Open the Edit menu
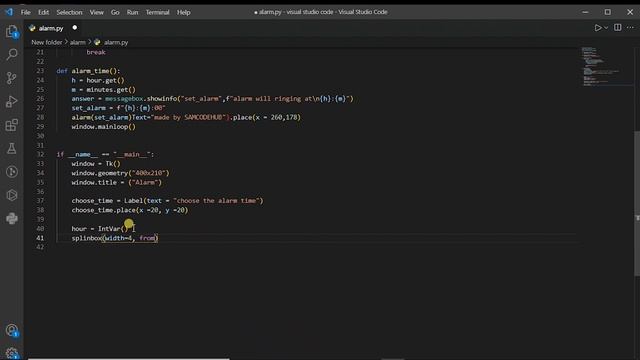Image resolution: width=640 pixels, height=360 pixels. pyautogui.click(x=44, y=12)
